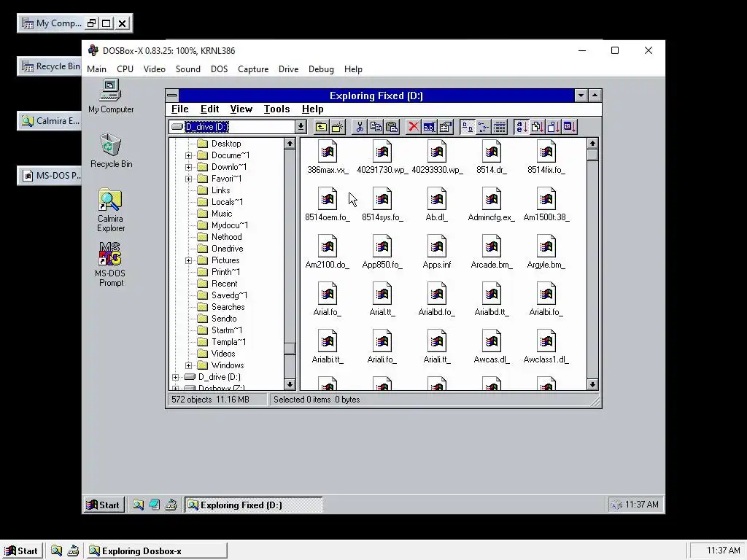Click inner Start button in DOSBox
Screen dimensions: 747x560
[104, 505]
